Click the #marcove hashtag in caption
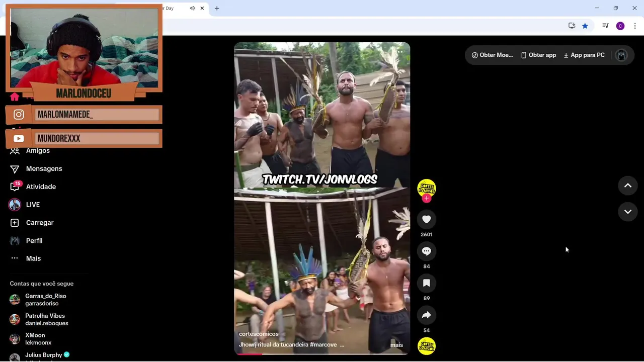 [323, 345]
